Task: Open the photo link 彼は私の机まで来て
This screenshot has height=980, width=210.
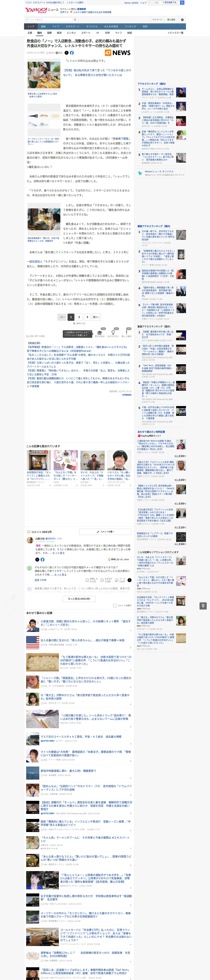Action: [97, 73]
